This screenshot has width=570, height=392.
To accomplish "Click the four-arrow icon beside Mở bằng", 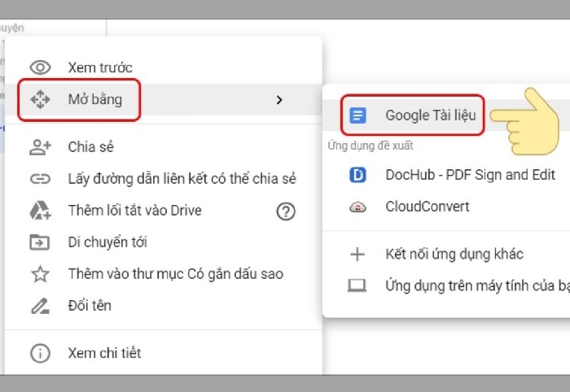I will [x=40, y=99].
